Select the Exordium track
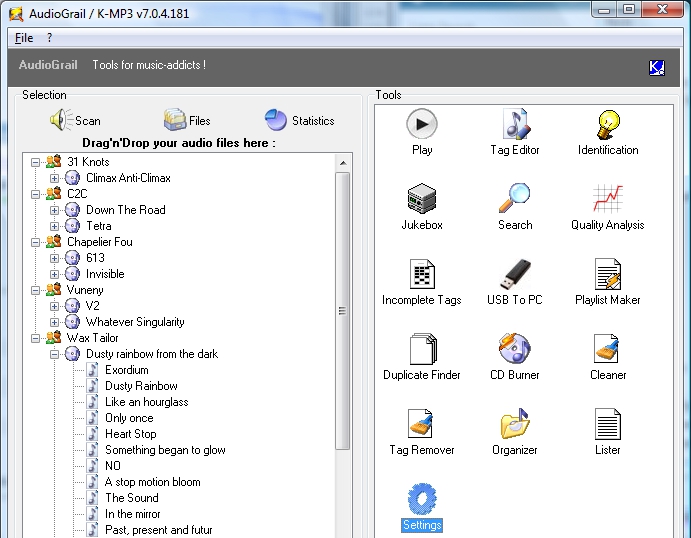The image size is (691, 538). click(x=126, y=370)
